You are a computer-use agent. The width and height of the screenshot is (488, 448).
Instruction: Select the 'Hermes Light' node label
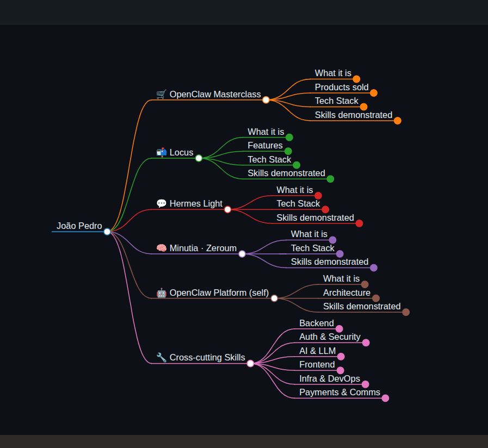click(196, 204)
